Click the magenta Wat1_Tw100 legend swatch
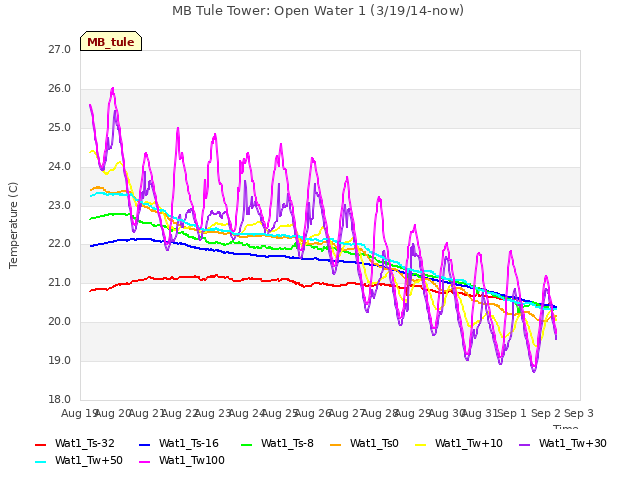The width and height of the screenshot is (640, 480). pyautogui.click(x=144, y=462)
